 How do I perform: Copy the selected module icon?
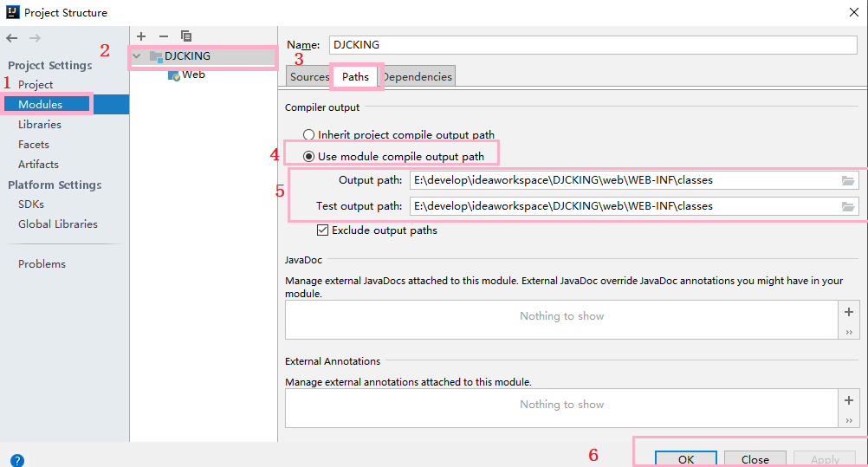pyautogui.click(x=186, y=36)
